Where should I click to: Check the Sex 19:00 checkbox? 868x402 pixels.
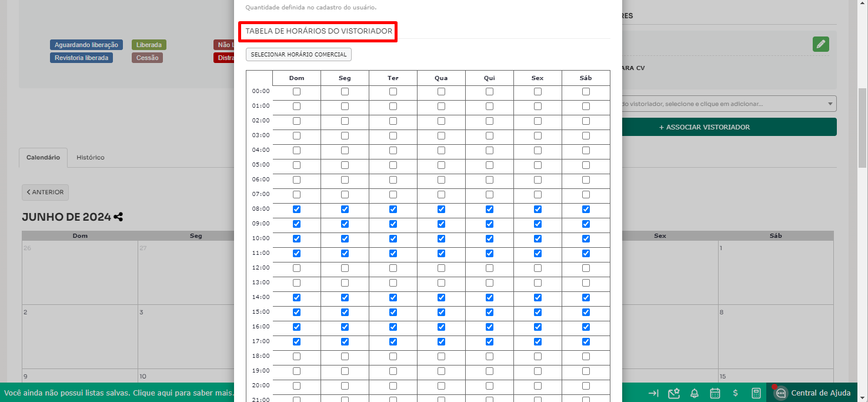click(x=538, y=371)
